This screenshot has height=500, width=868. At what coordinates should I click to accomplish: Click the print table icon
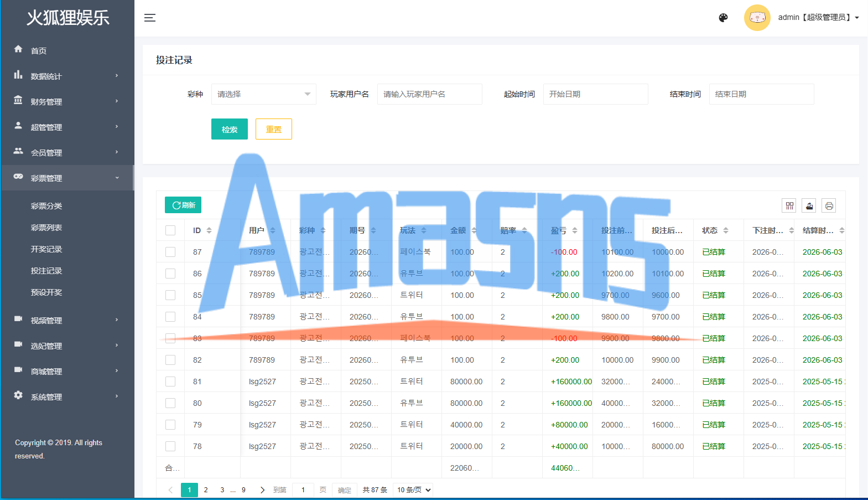[829, 206]
